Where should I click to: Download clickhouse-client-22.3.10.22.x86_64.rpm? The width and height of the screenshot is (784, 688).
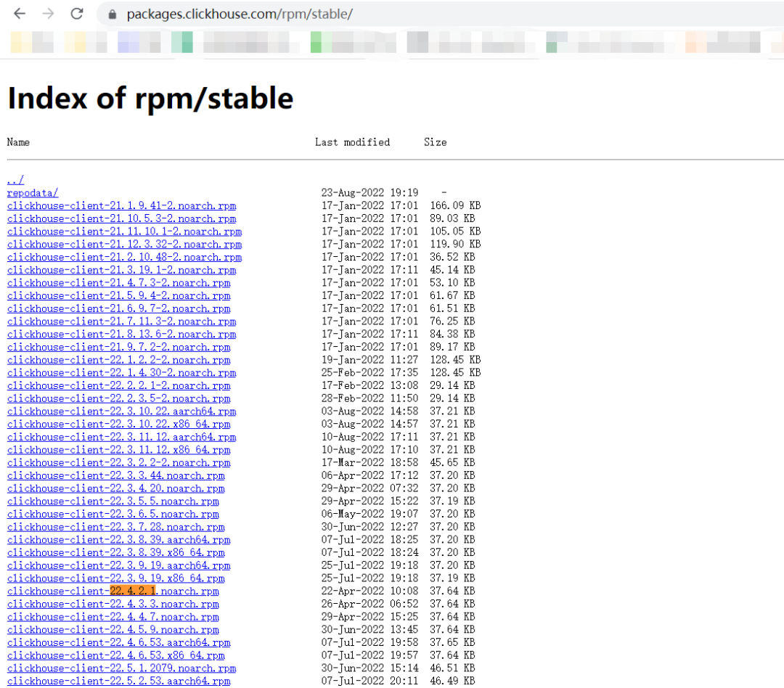pyautogui.click(x=119, y=424)
